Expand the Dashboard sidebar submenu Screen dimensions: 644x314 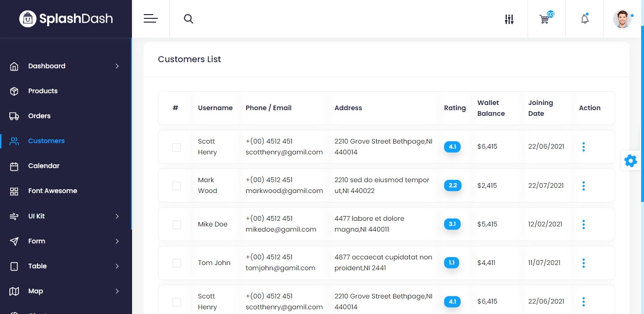coord(117,66)
